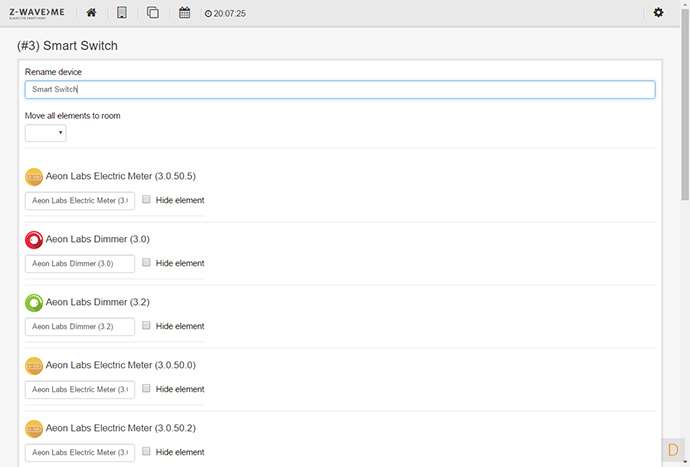Edit the Aeon Labs Dimmer (3.2) name field
The image size is (690, 467).
79,327
